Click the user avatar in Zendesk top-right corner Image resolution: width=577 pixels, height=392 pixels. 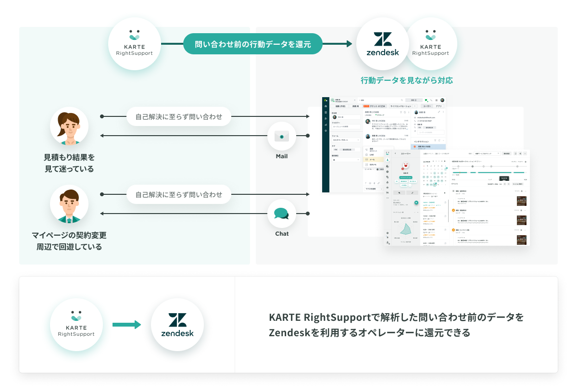tap(442, 100)
